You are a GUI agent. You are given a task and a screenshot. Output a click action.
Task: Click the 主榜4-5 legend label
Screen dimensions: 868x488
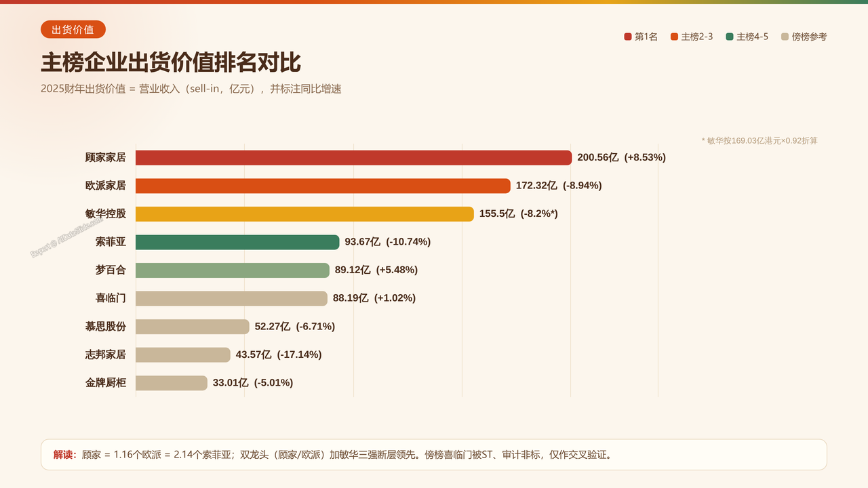(753, 37)
